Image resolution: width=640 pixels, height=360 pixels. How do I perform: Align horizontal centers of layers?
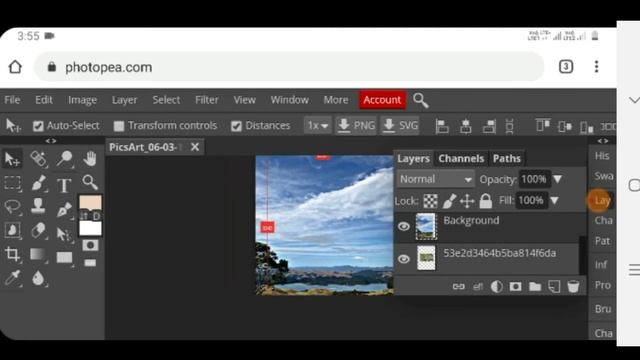(465, 126)
